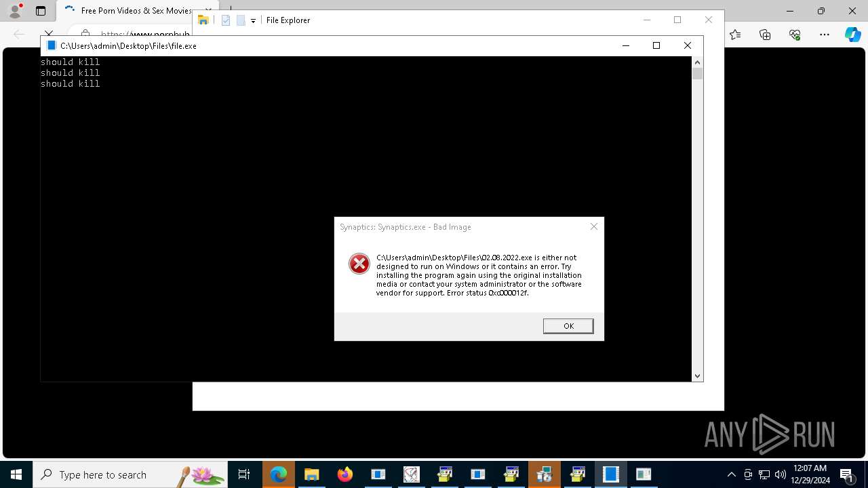Click the red error icon in dialog
Screen dimensions: 868x488
coord(359,264)
